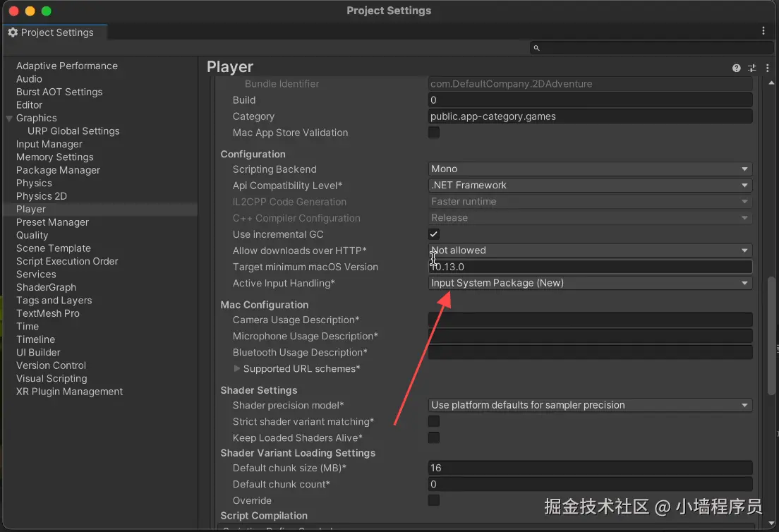Go to Burst AOT Settings
Viewport: 779px width, 532px height.
pyautogui.click(x=59, y=92)
